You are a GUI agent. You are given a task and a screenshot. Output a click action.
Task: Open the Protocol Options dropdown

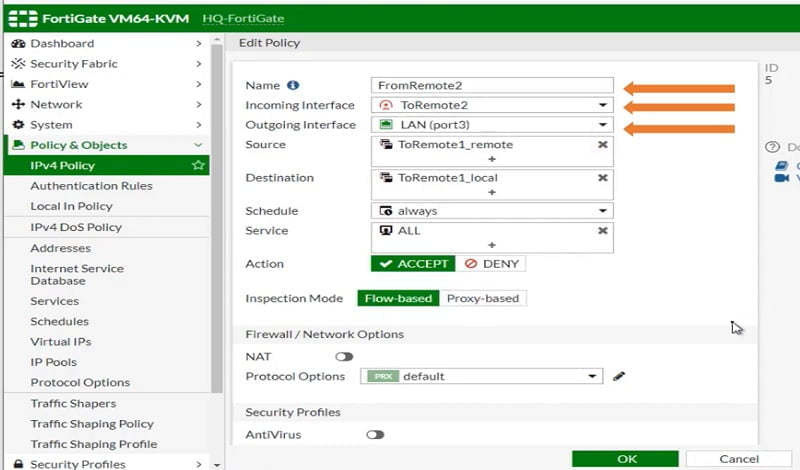(x=592, y=376)
